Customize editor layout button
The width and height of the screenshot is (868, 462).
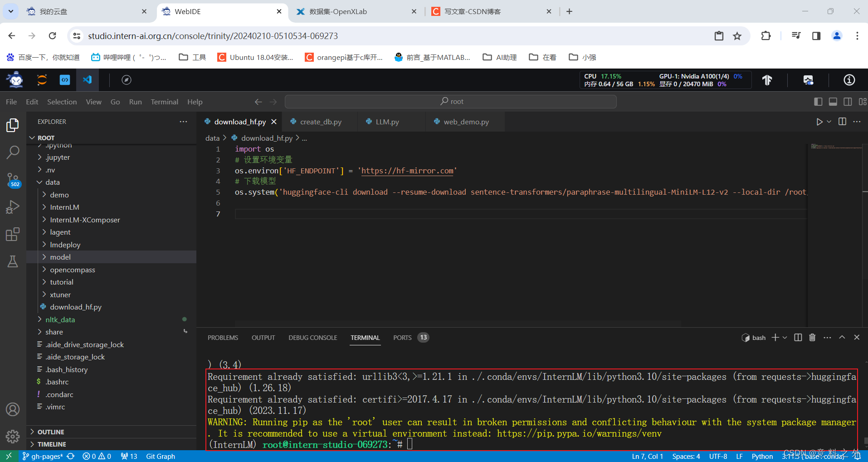point(862,102)
